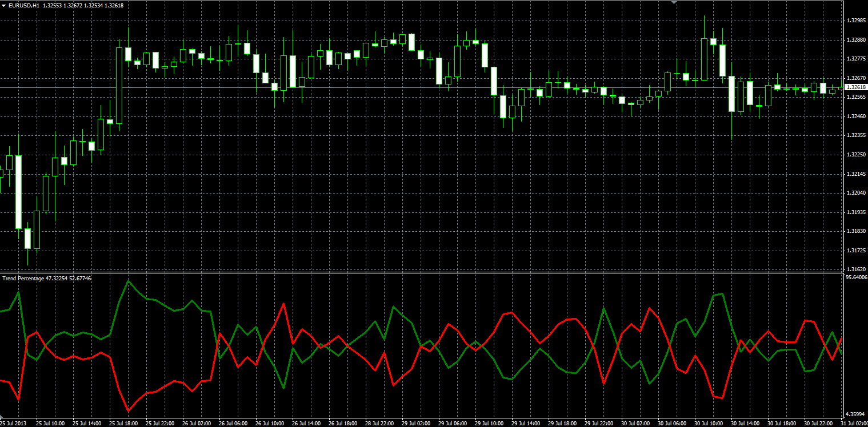The width and height of the screenshot is (868, 427).
Task: Click the 30 Jul 18:00 time label
Action: pos(781,424)
